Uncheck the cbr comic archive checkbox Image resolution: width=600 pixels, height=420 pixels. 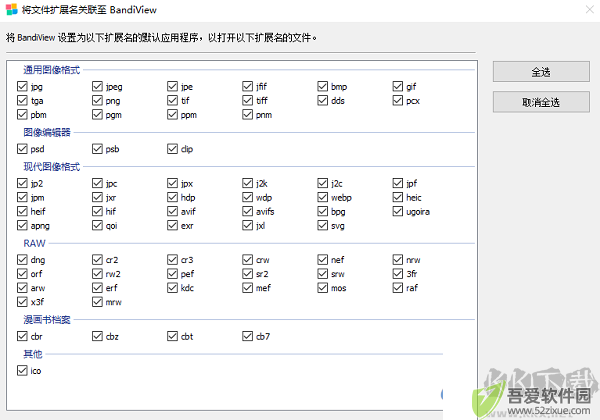[22, 336]
